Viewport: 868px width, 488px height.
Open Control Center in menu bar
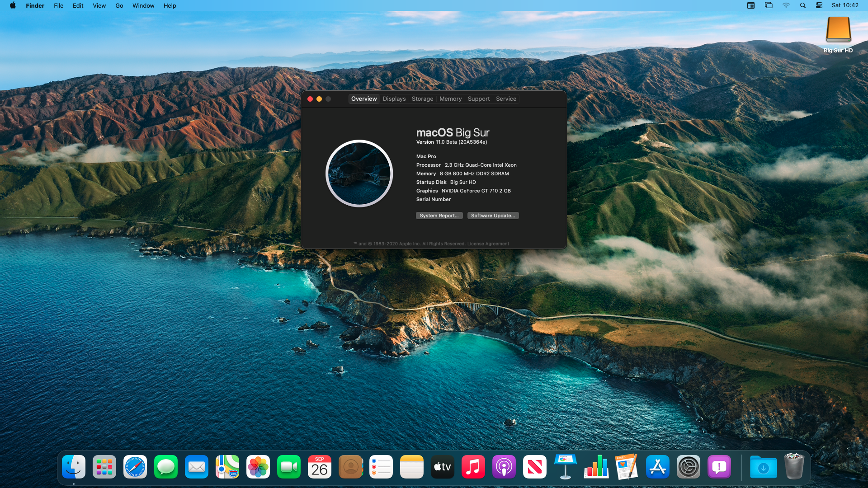point(819,5)
